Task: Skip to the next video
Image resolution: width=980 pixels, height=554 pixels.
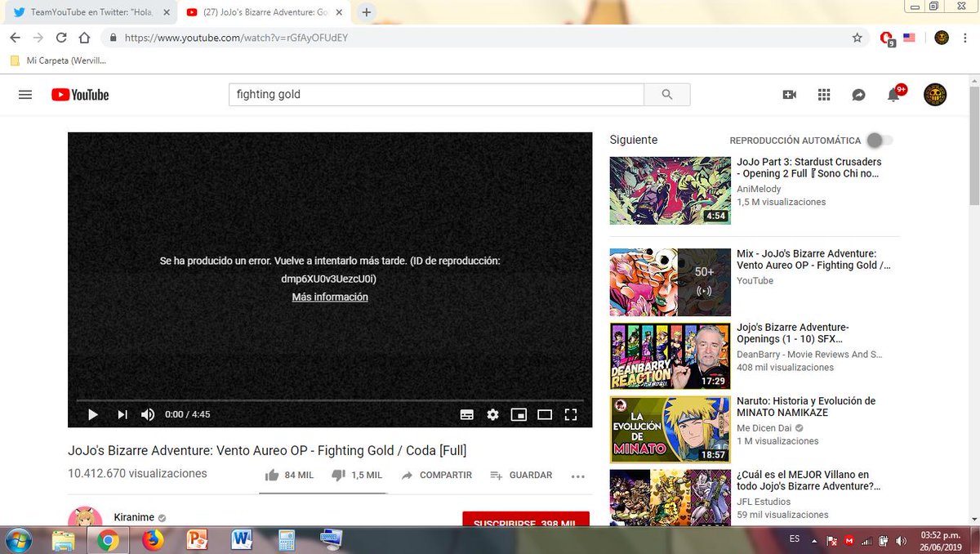Action: 122,414
